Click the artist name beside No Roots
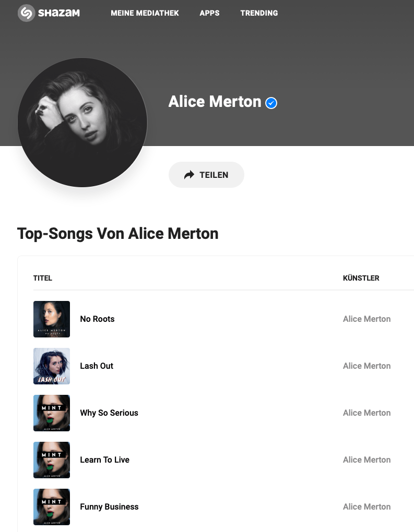The image size is (414, 532). click(x=366, y=319)
